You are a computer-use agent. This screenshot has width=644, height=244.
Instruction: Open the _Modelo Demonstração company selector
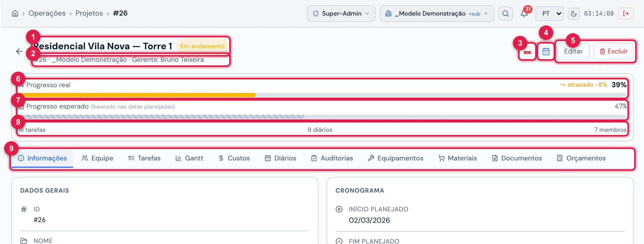pos(437,13)
